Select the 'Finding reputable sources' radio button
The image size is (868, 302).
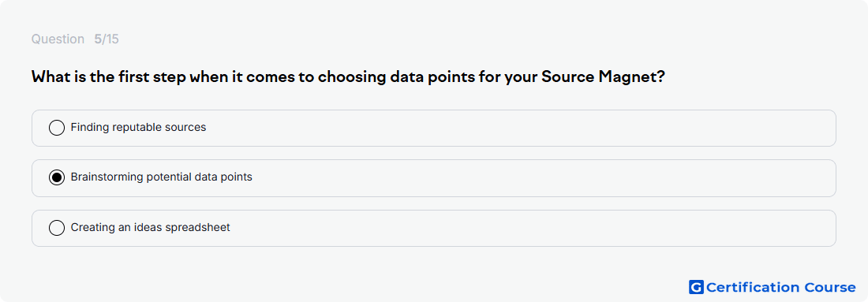(x=57, y=128)
